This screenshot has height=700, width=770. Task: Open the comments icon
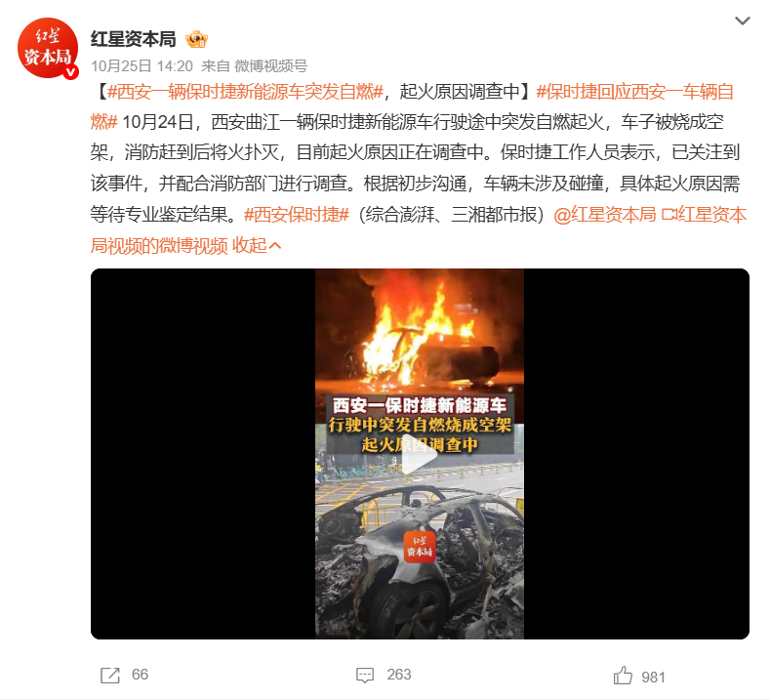tap(365, 675)
